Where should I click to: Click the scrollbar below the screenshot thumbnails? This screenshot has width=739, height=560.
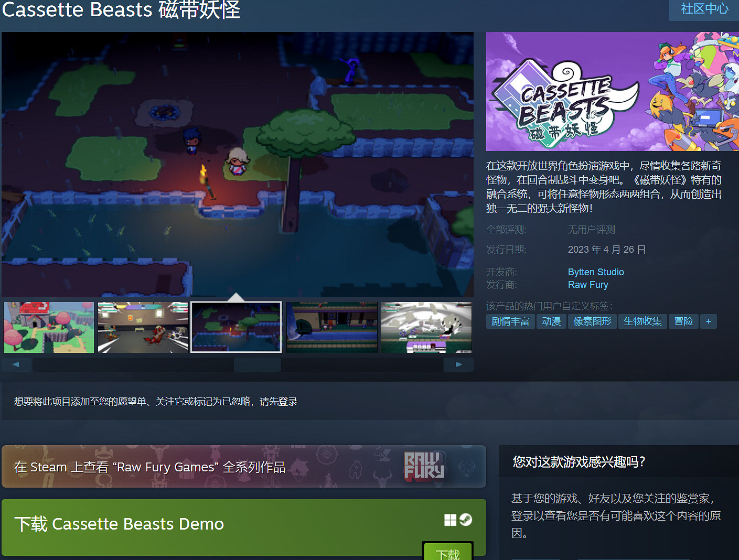[x=257, y=364]
